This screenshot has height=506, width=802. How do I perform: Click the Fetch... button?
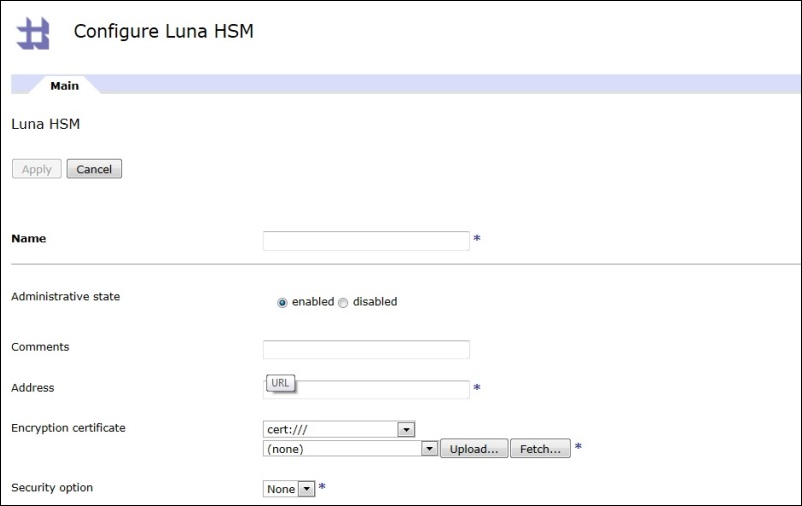[x=540, y=449]
